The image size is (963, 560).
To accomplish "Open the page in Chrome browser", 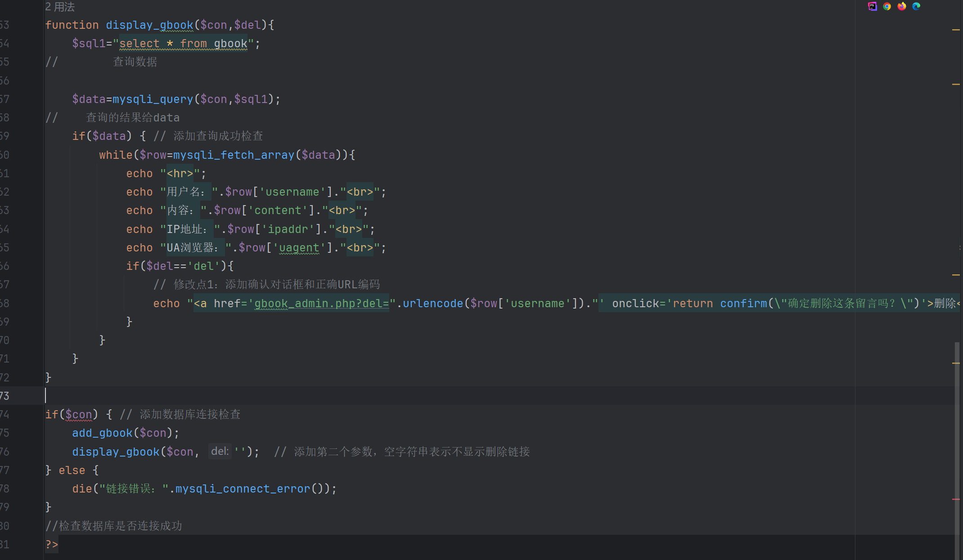I will (x=887, y=6).
